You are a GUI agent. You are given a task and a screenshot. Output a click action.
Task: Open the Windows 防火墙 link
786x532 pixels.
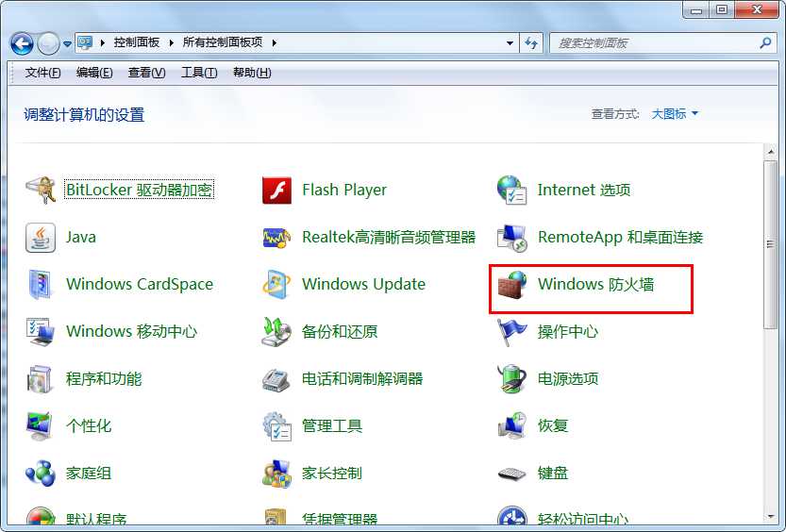click(595, 284)
